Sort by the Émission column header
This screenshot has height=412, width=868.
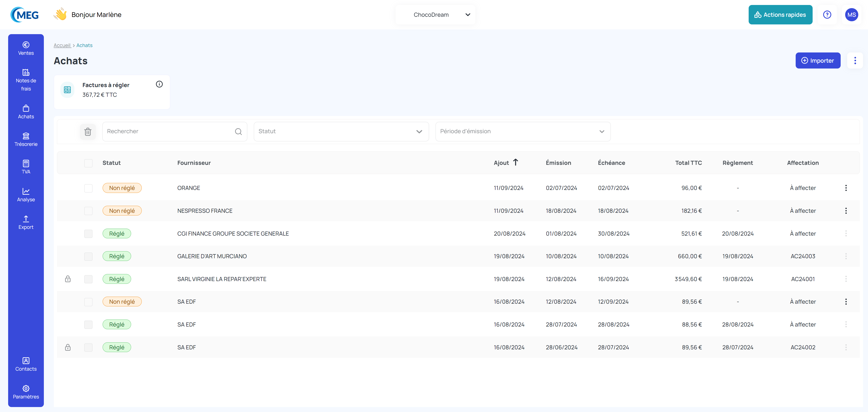558,163
